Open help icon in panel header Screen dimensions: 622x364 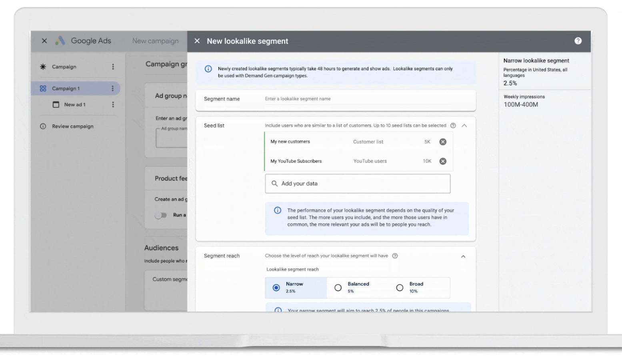(578, 41)
